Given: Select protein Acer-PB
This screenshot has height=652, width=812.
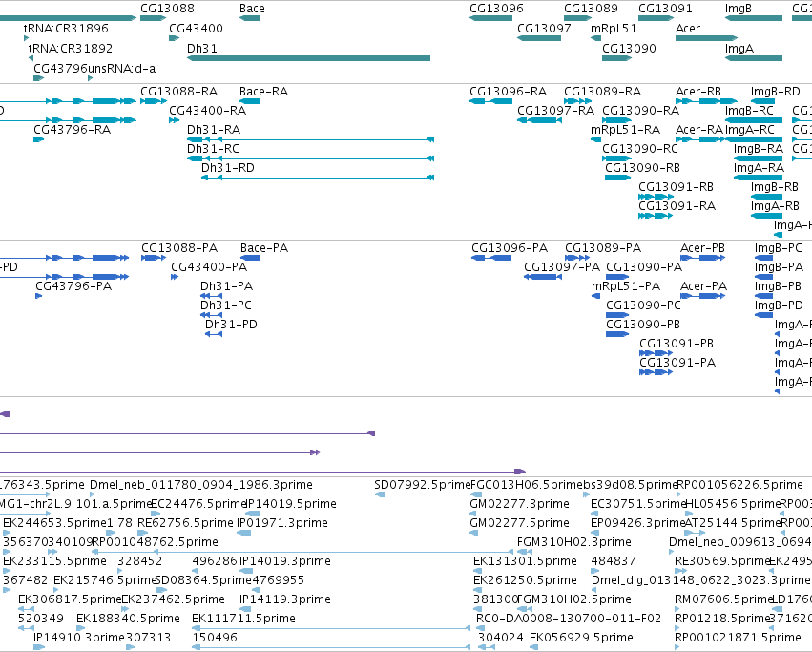Looking at the screenshot, I should pyautogui.click(x=702, y=248).
